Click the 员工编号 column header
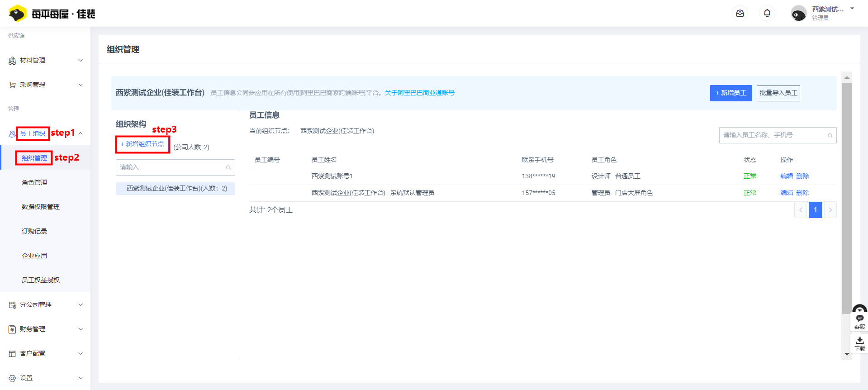Viewport: 868px width, 390px height. pyautogui.click(x=267, y=160)
